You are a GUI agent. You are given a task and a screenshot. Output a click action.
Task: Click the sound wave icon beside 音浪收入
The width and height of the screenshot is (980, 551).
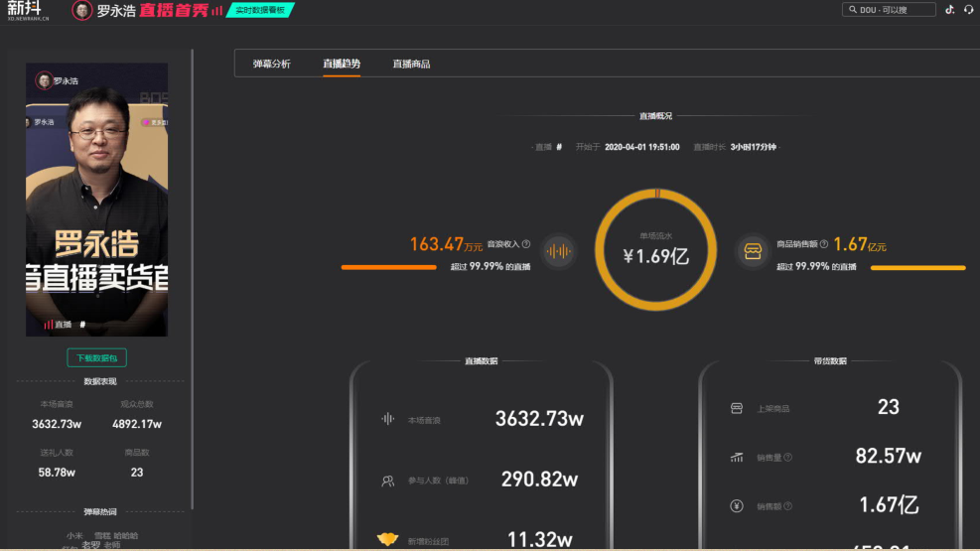tap(558, 251)
